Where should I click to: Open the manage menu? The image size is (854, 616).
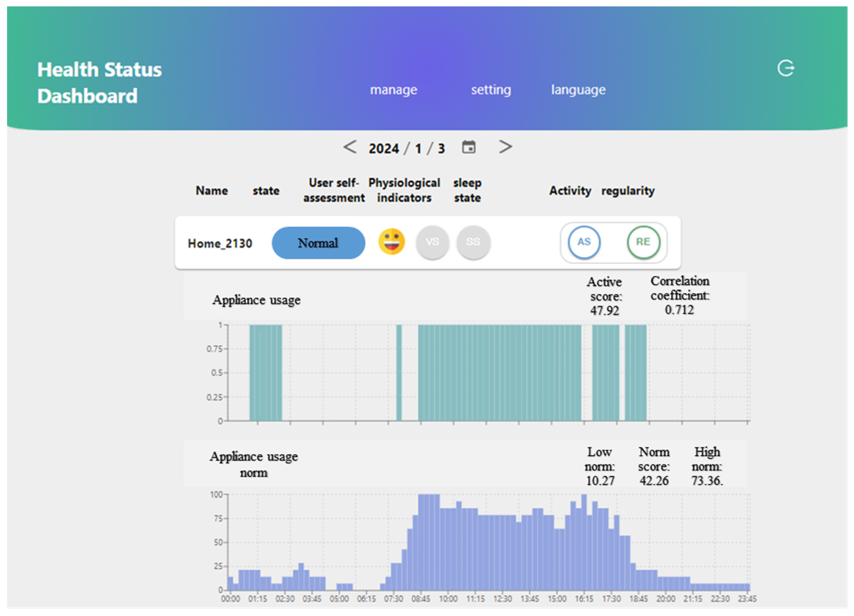point(393,90)
